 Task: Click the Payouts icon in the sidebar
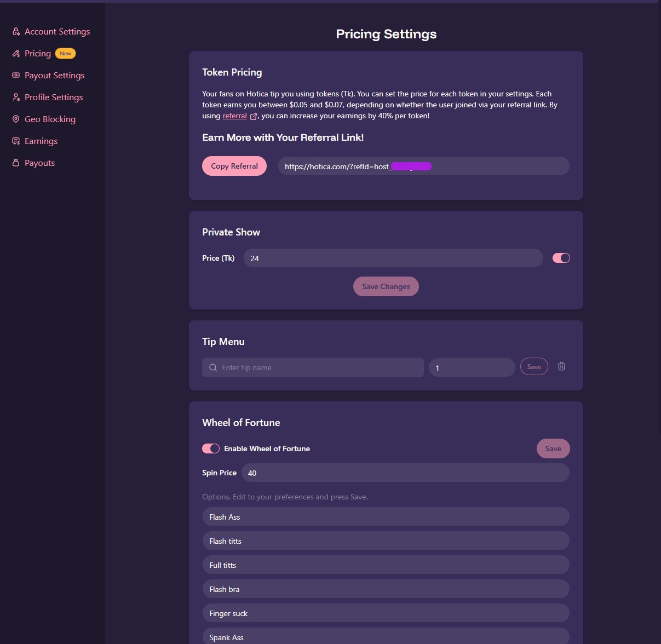15,163
